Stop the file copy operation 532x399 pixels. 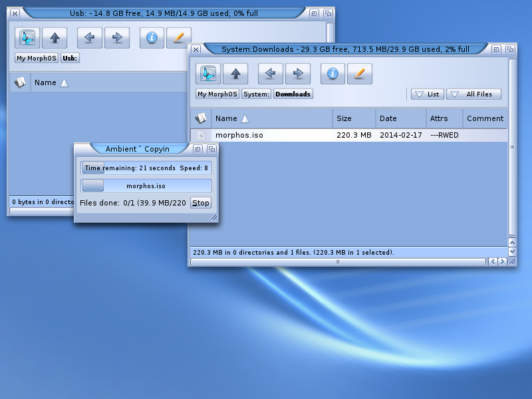click(201, 203)
